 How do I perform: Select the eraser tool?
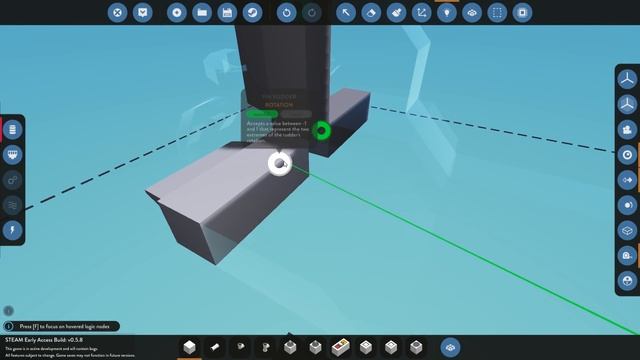click(x=371, y=13)
